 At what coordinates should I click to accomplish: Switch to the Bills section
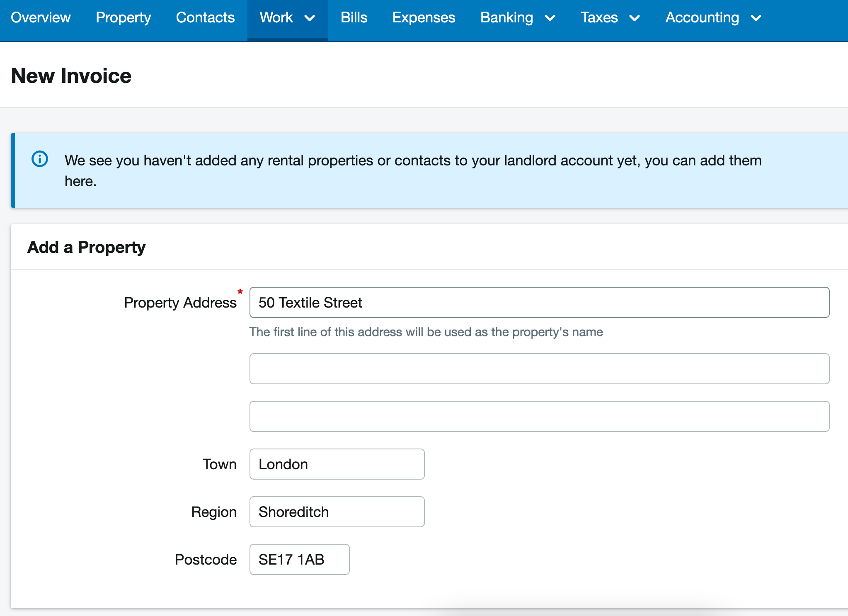[354, 18]
